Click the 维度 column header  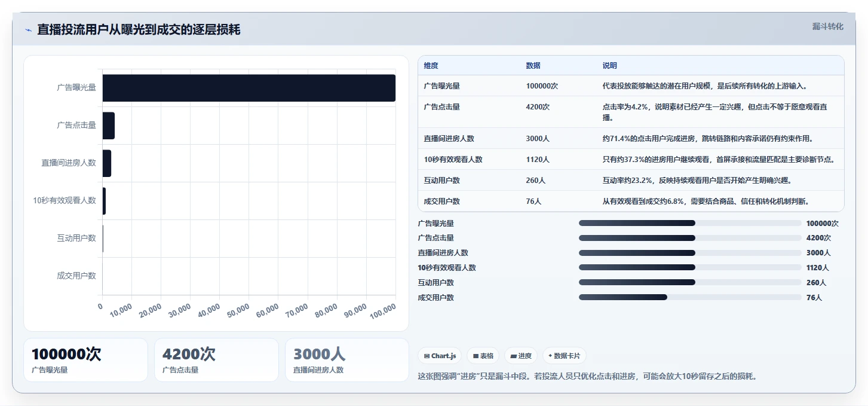tap(431, 66)
